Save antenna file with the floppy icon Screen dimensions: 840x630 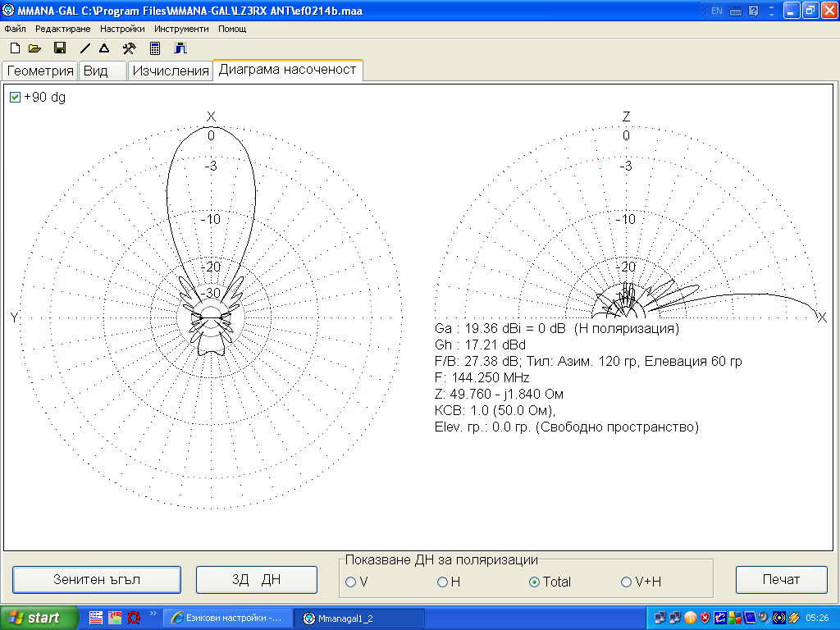[x=59, y=48]
